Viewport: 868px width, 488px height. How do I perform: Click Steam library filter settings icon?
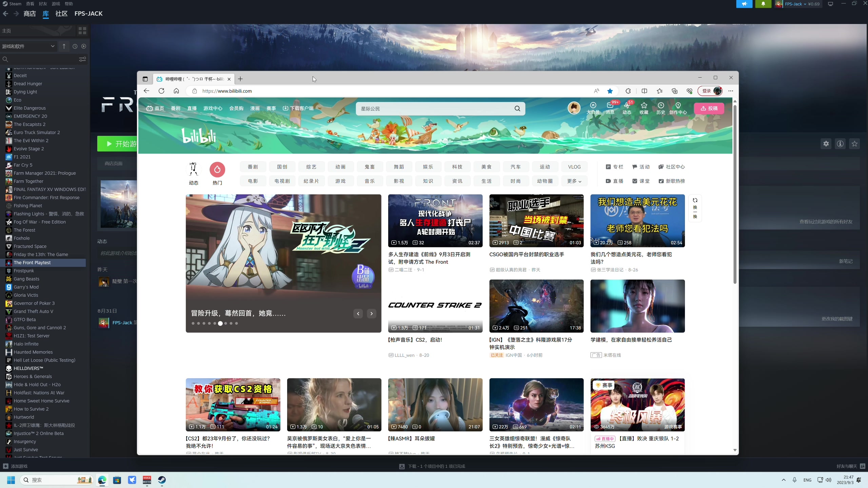point(82,59)
